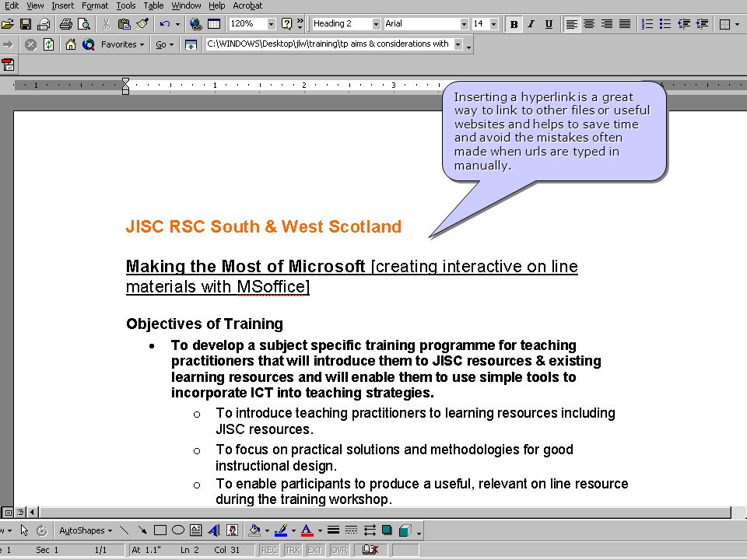Click the Dash Style icon
This screenshot has height=560, width=747.
pyautogui.click(x=351, y=530)
